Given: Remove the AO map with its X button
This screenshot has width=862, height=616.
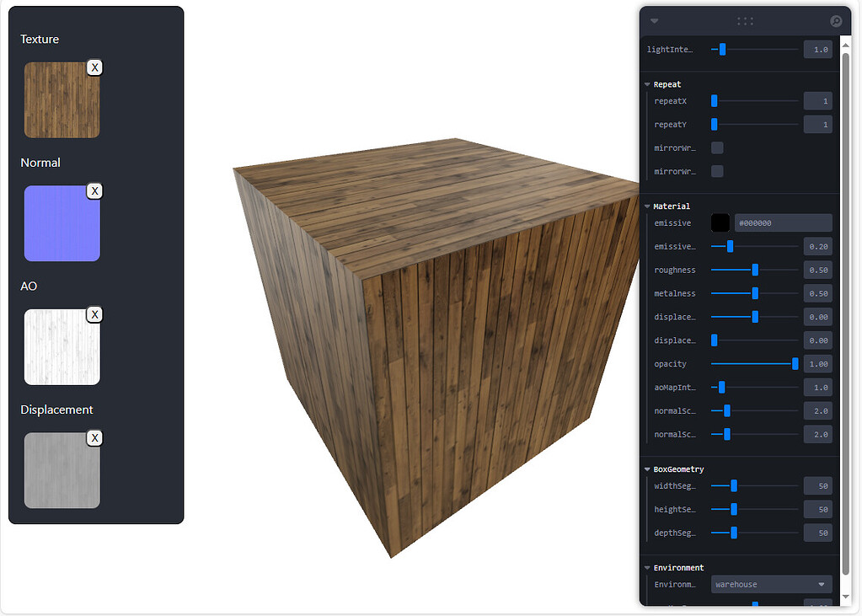Looking at the screenshot, I should click(x=94, y=314).
